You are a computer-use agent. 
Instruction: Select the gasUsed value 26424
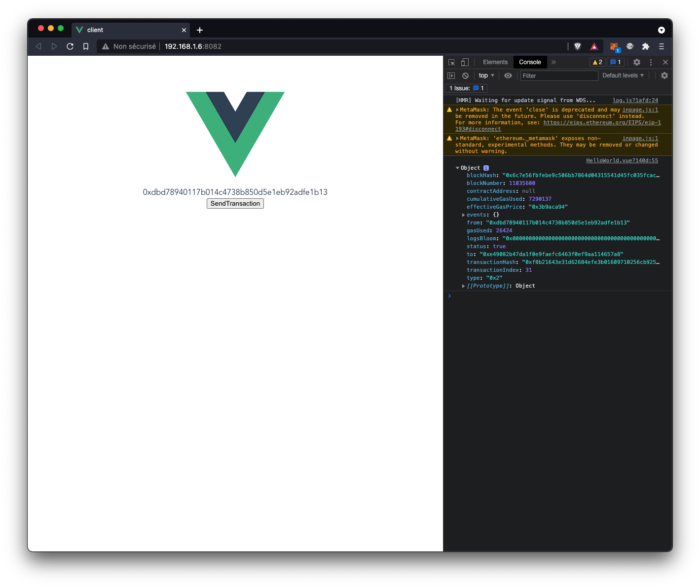point(504,231)
